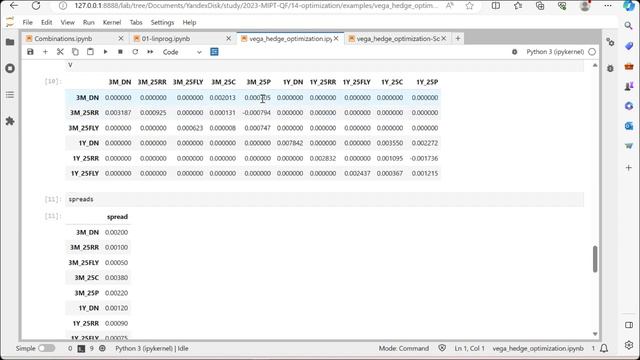Open notifications bell in status bar
The height and width of the screenshot is (360, 640).
point(604,348)
